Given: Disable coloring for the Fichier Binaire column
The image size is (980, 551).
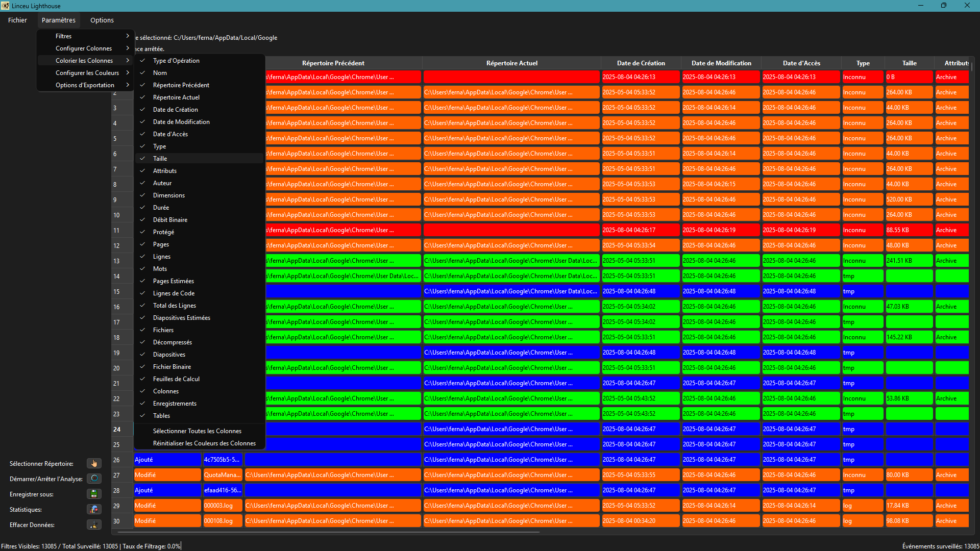Looking at the screenshot, I should (x=171, y=367).
